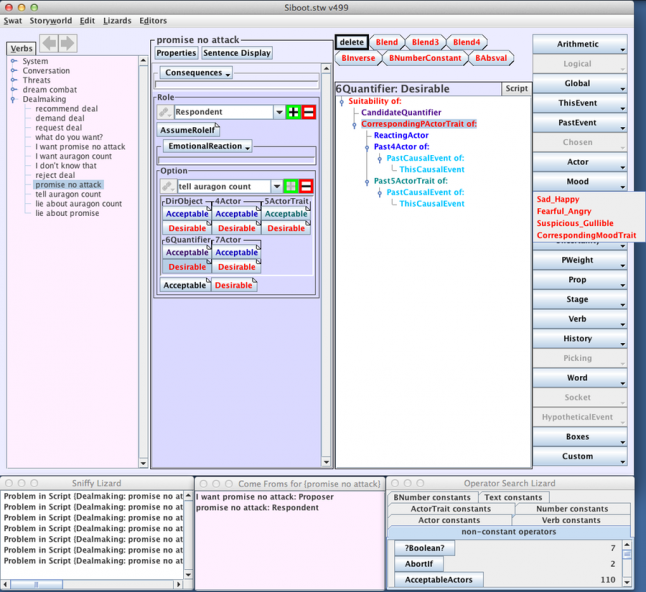Open the Consequences dropdown
This screenshot has height=592, width=646.
[x=196, y=73]
